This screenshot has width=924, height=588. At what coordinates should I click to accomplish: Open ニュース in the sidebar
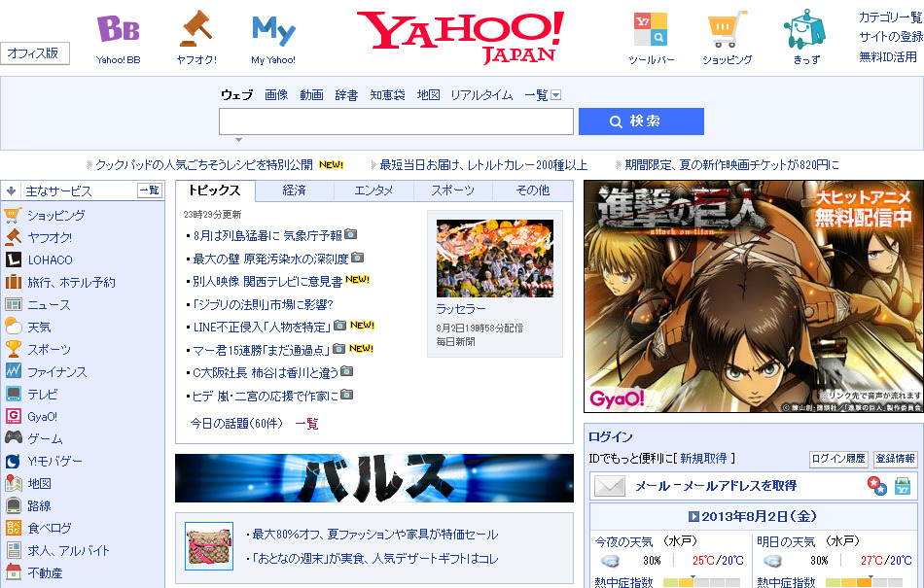coord(49,305)
